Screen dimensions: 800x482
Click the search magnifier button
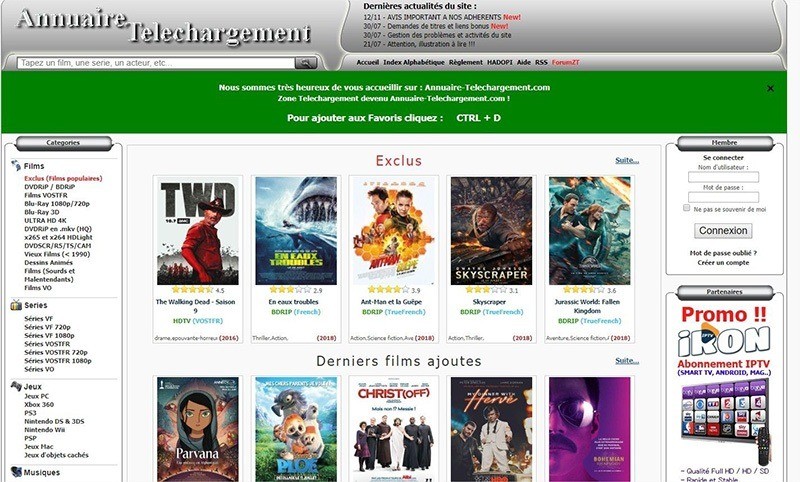(306, 63)
